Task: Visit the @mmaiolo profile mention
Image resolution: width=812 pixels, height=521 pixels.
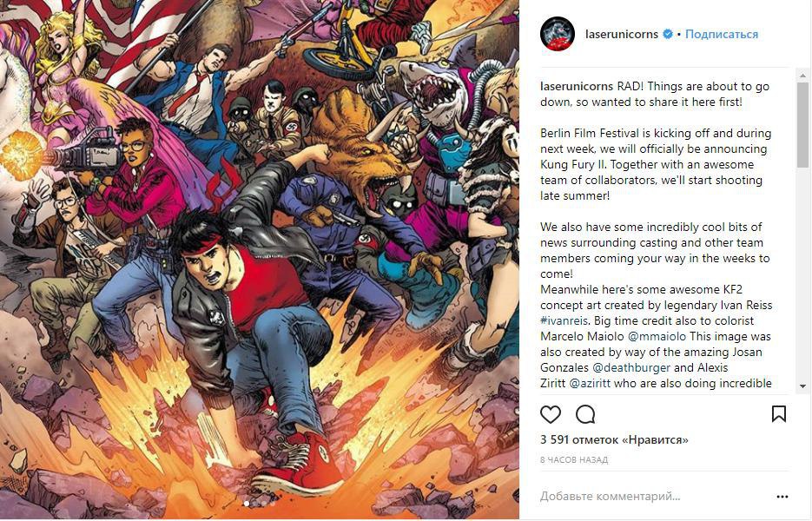Action: [657, 336]
